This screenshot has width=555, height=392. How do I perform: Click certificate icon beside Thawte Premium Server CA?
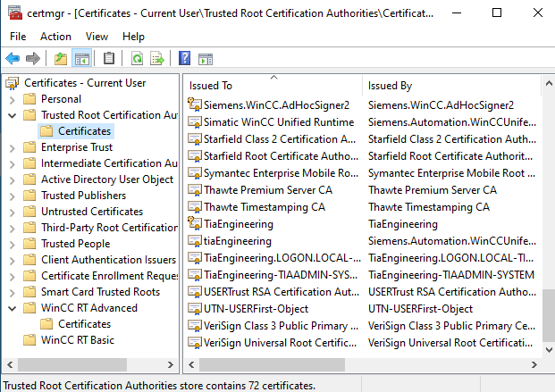tap(195, 190)
